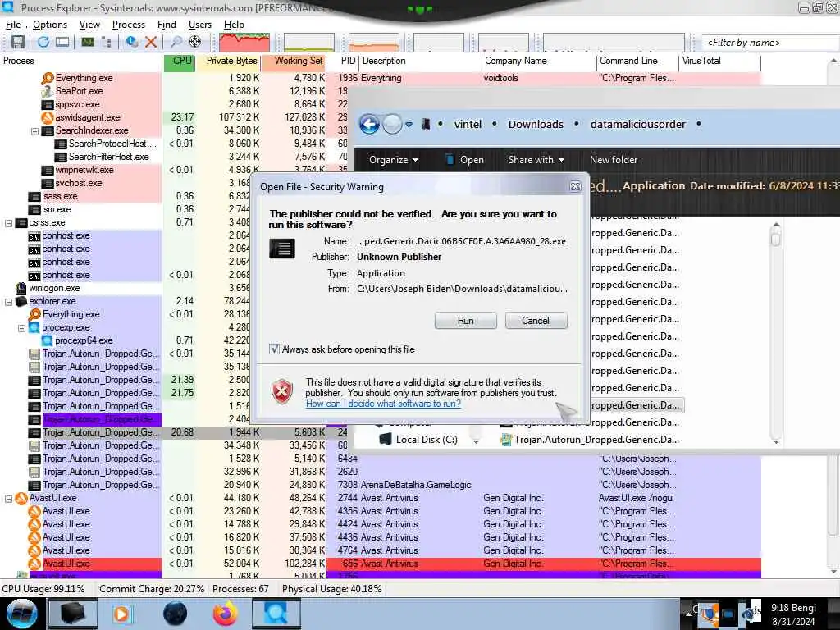Click Run in the Security Warning dialog
Image resolution: width=840 pixels, height=630 pixels.
[x=466, y=321]
